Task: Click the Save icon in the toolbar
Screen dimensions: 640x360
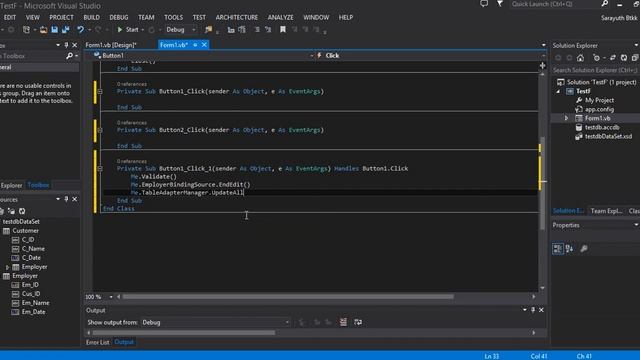Action: click(54, 30)
